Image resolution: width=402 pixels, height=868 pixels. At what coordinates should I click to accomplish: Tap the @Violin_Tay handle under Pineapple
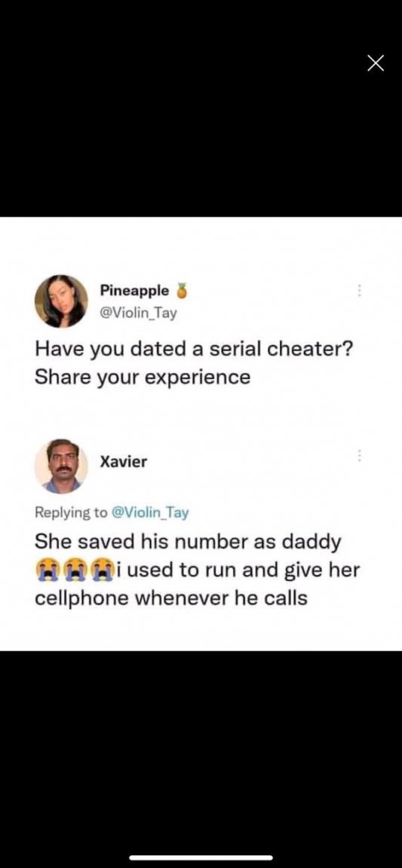(138, 313)
